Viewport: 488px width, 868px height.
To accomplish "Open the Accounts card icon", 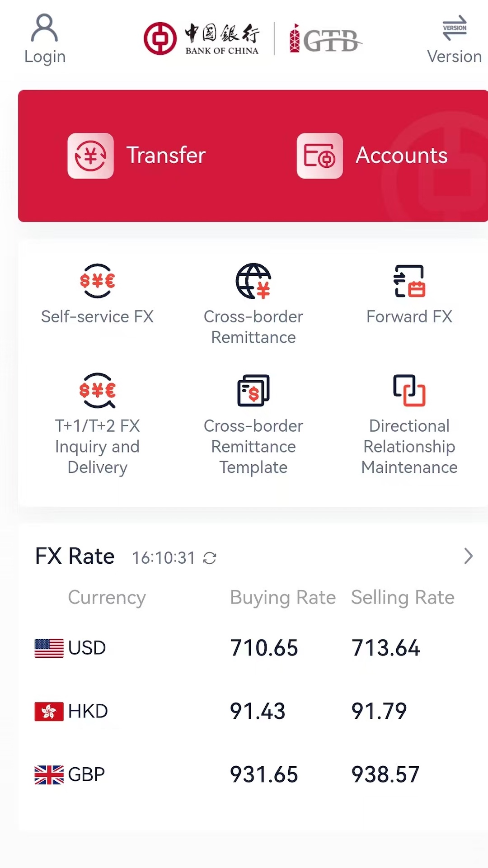I will tap(319, 156).
